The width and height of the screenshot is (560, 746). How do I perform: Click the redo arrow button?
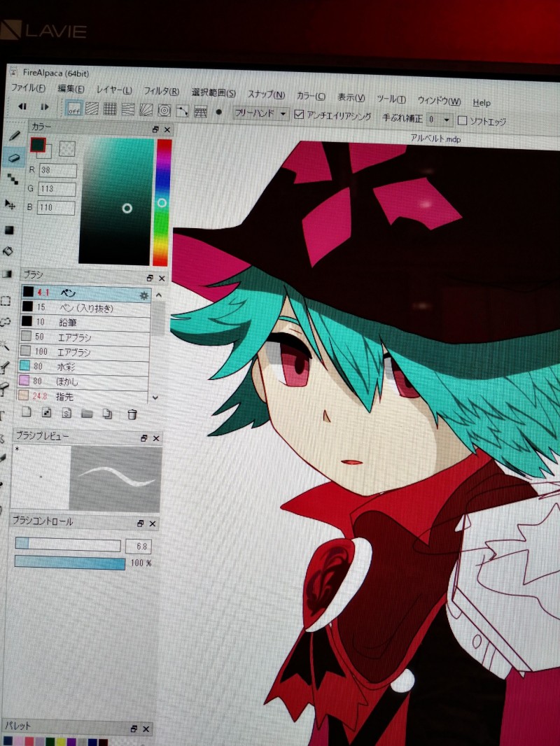click(45, 107)
